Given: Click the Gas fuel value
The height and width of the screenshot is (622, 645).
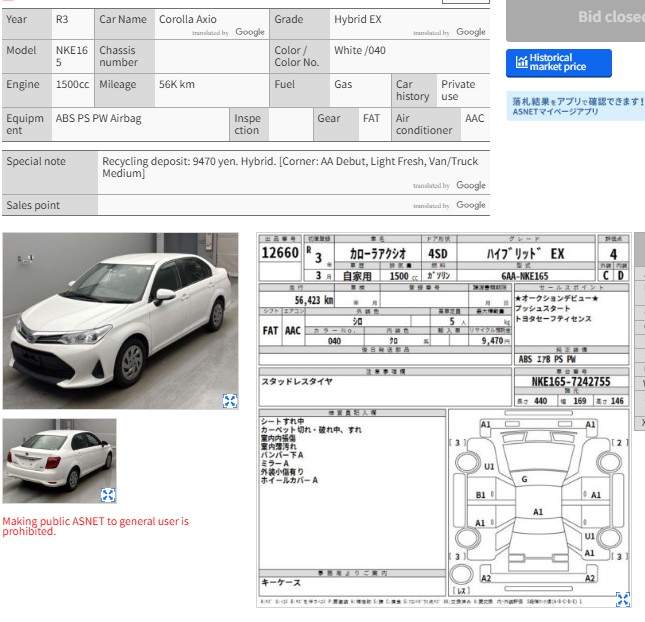Looking at the screenshot, I should click(343, 84).
